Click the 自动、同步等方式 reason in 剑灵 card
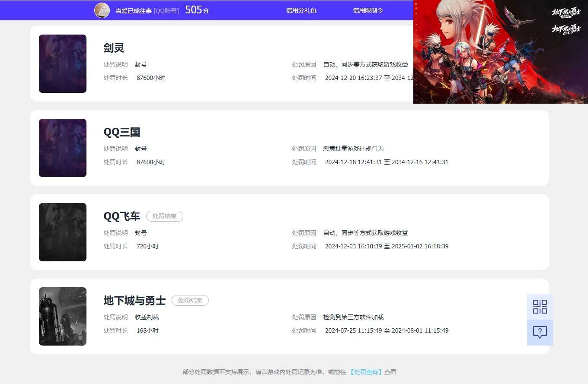 tap(366, 64)
